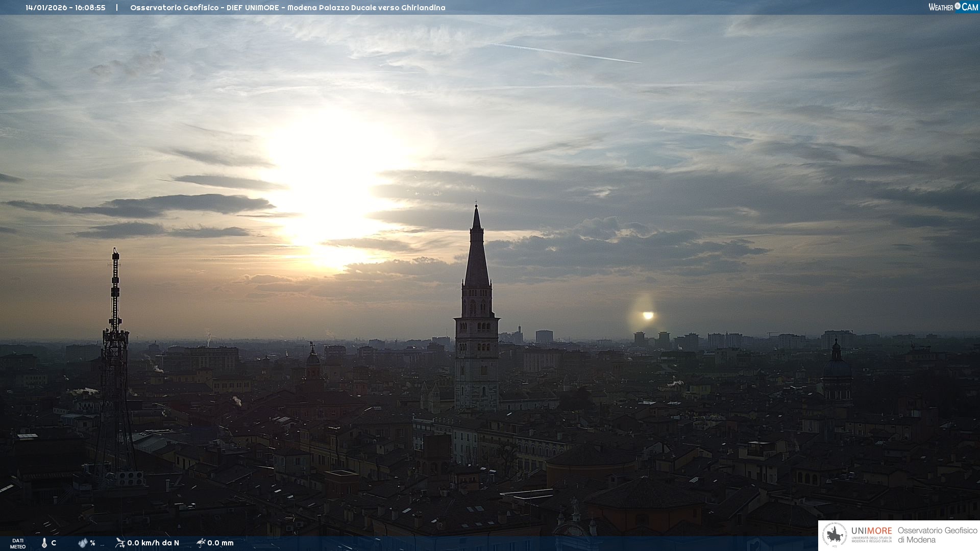980x551 pixels.
Task: Click the 0.0 km/h da N reading
Action: (x=153, y=543)
